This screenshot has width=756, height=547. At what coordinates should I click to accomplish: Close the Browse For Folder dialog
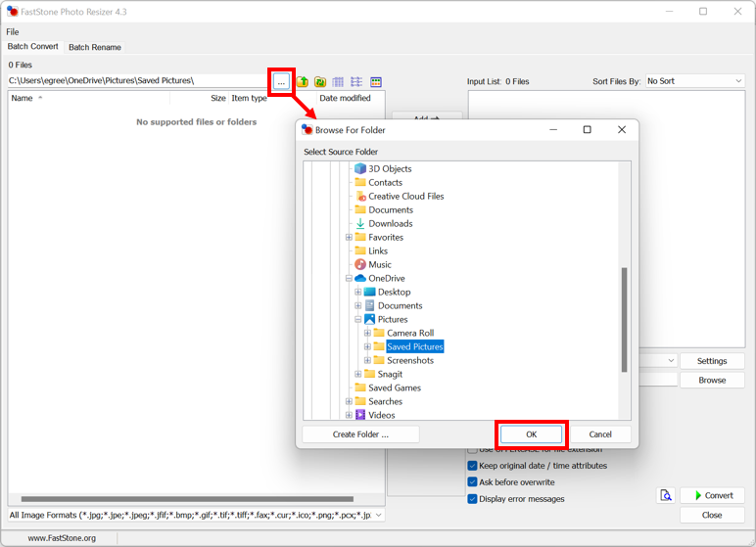click(622, 129)
